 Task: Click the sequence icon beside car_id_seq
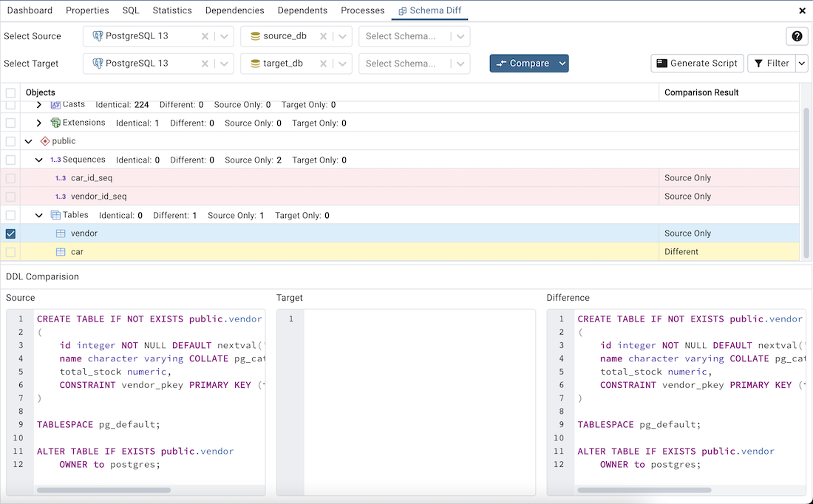point(60,177)
